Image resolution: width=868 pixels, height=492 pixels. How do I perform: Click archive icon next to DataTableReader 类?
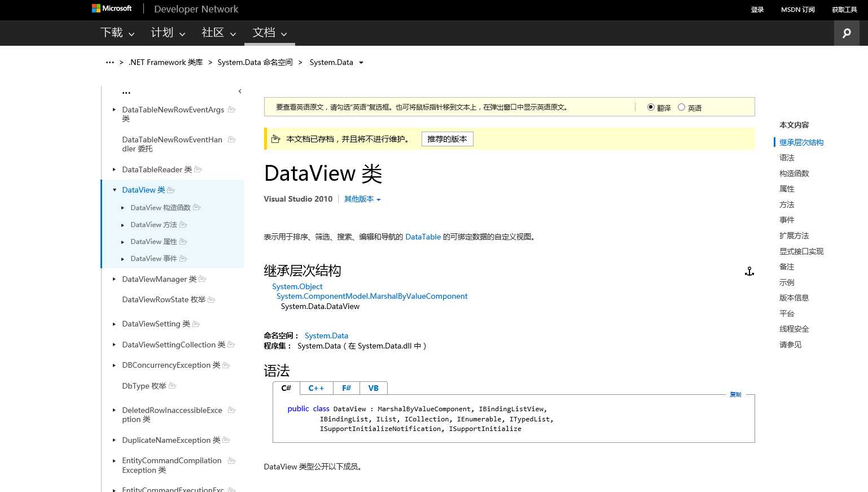point(198,169)
